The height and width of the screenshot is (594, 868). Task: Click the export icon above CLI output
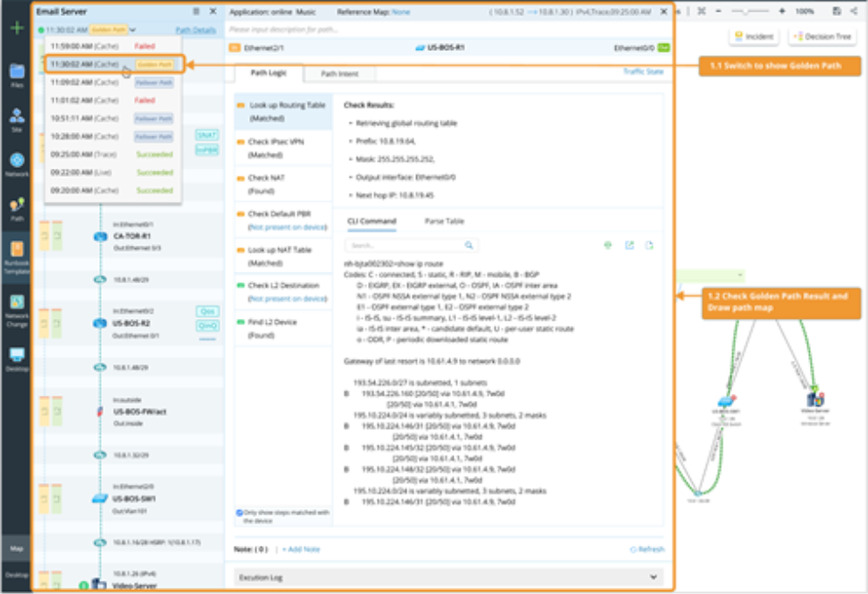point(630,246)
